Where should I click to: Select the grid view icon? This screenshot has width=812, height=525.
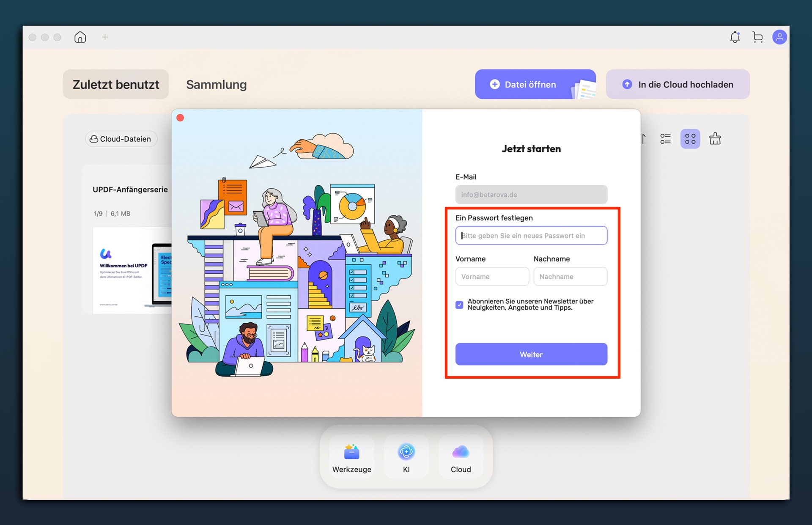(x=690, y=139)
